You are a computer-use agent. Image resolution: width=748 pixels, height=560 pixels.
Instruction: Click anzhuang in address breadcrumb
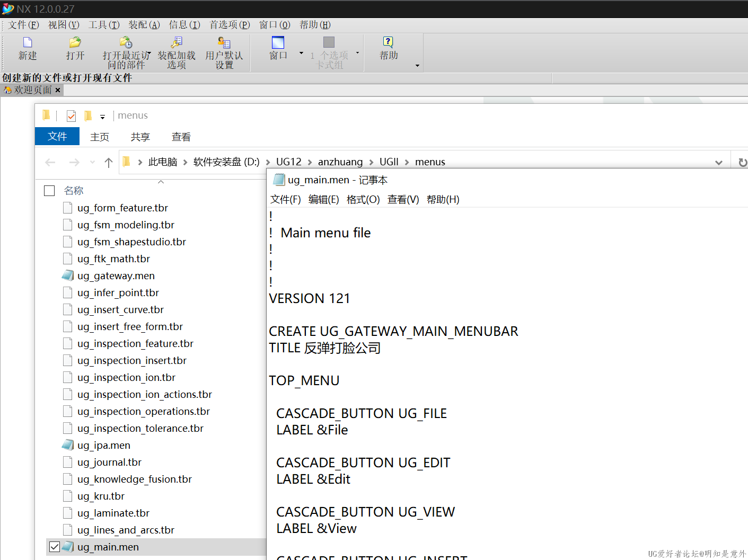[340, 162]
